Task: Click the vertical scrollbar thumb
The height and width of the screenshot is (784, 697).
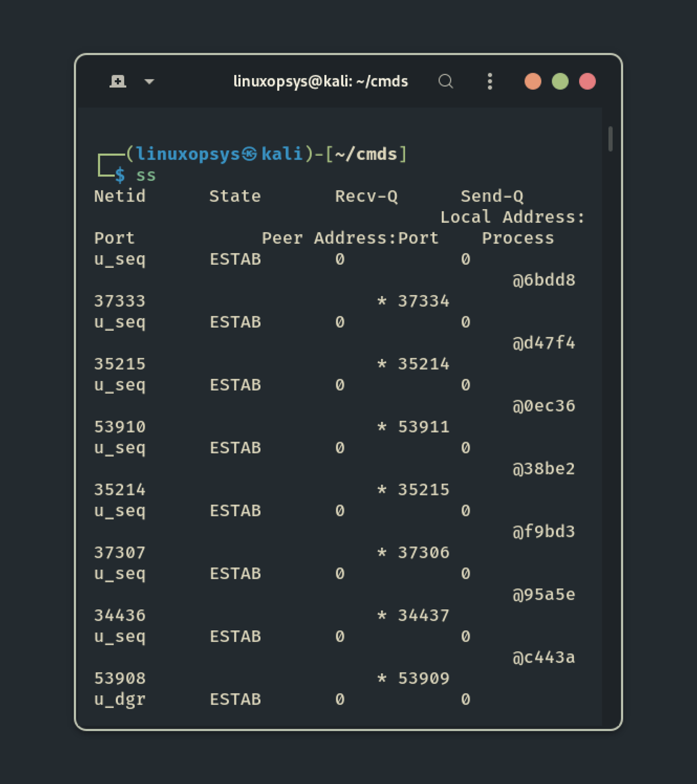Action: (610, 139)
